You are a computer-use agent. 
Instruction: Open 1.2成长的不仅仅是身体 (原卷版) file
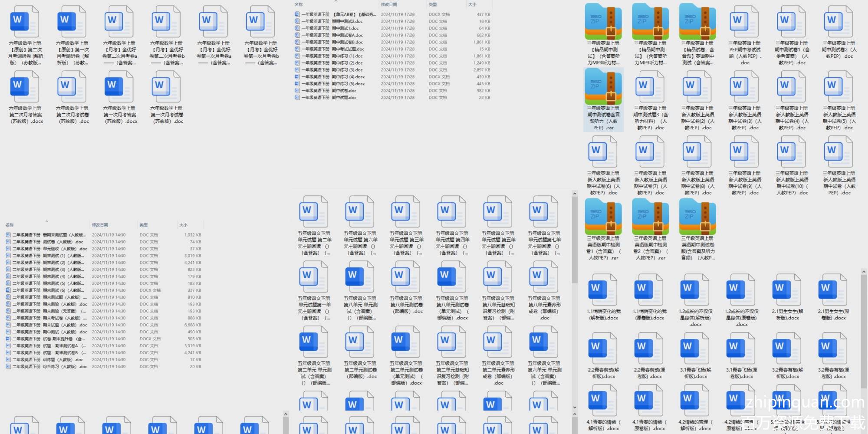pos(741,290)
